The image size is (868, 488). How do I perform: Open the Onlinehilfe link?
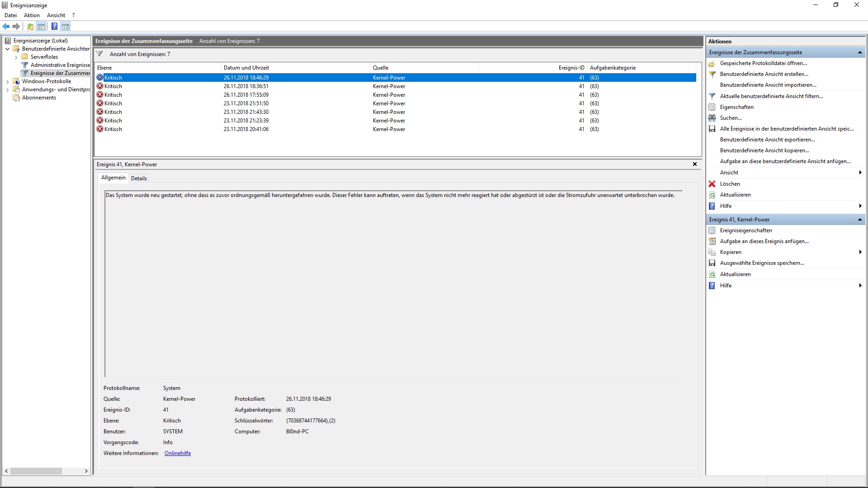[178, 453]
